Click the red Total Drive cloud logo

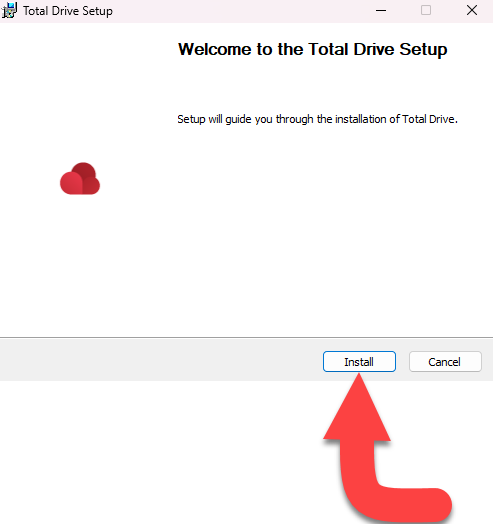pyautogui.click(x=80, y=178)
